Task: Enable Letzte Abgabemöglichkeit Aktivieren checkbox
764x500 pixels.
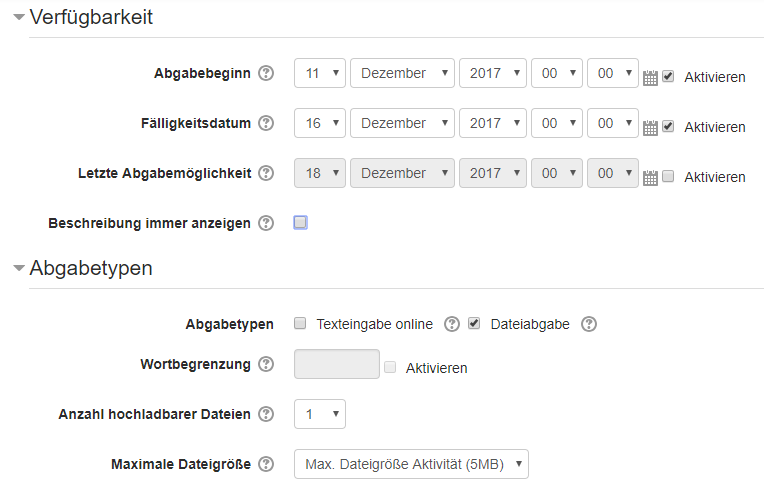Action: (x=668, y=176)
